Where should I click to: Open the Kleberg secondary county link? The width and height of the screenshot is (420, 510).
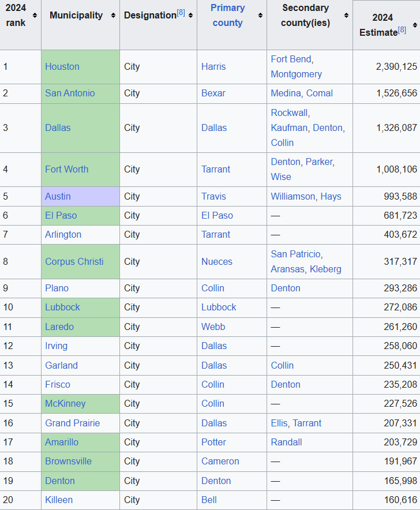click(x=325, y=269)
